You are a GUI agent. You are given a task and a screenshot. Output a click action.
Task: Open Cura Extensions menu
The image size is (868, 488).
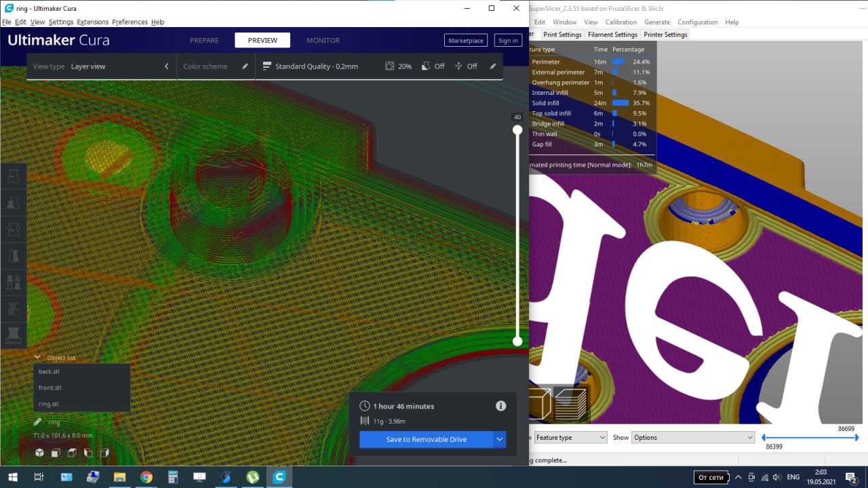pyautogui.click(x=92, y=22)
